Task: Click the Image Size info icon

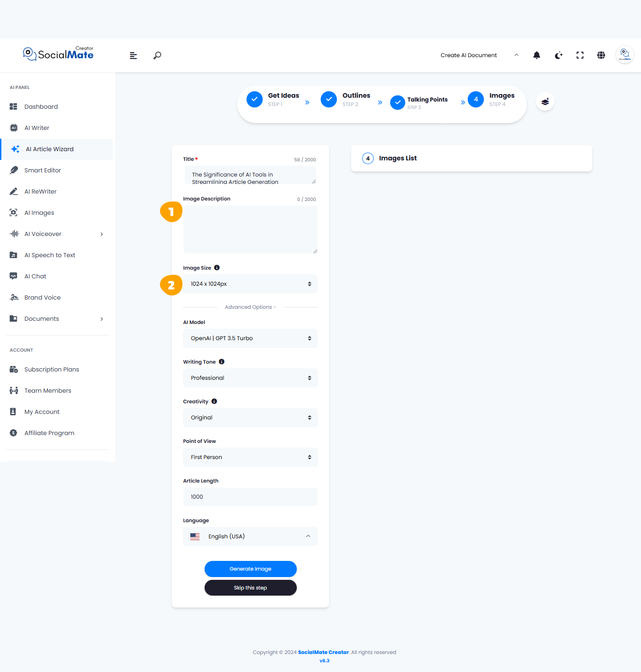Action: coord(217,268)
